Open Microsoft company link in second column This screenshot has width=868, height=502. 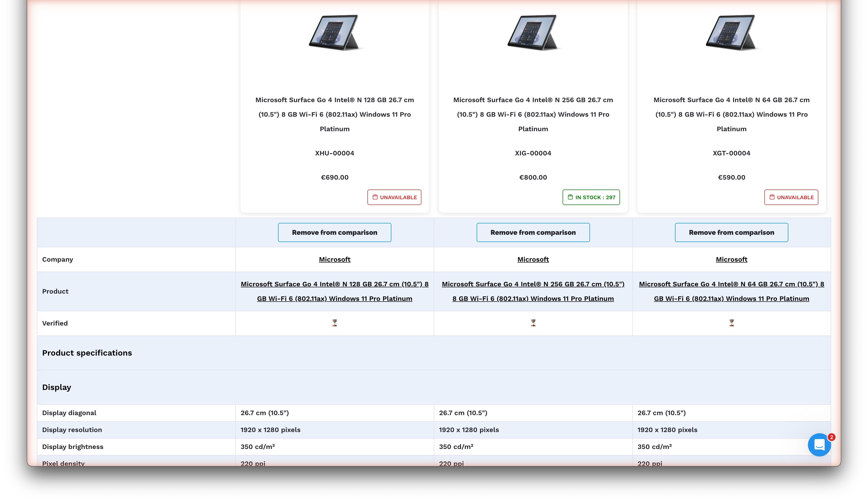pos(533,259)
